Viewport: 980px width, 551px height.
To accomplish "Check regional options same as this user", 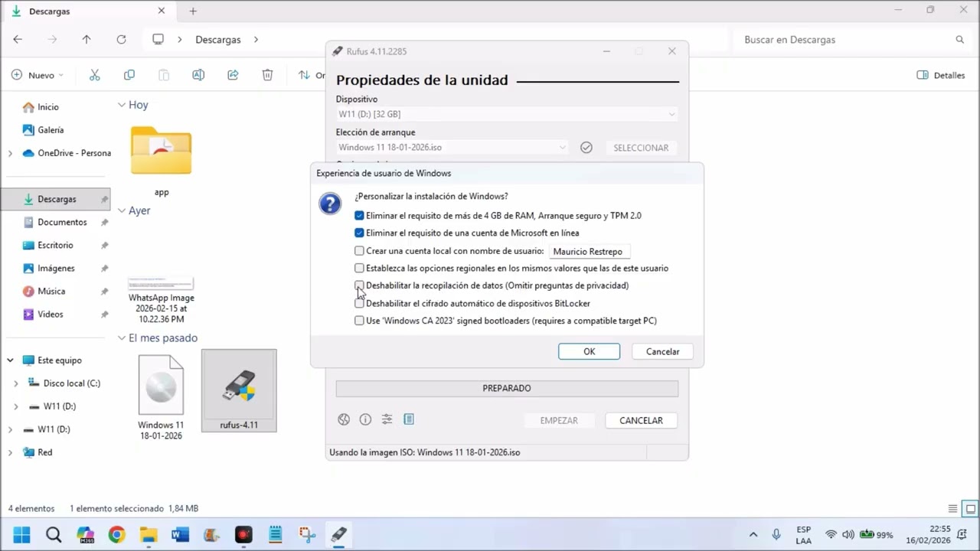I will coord(359,268).
